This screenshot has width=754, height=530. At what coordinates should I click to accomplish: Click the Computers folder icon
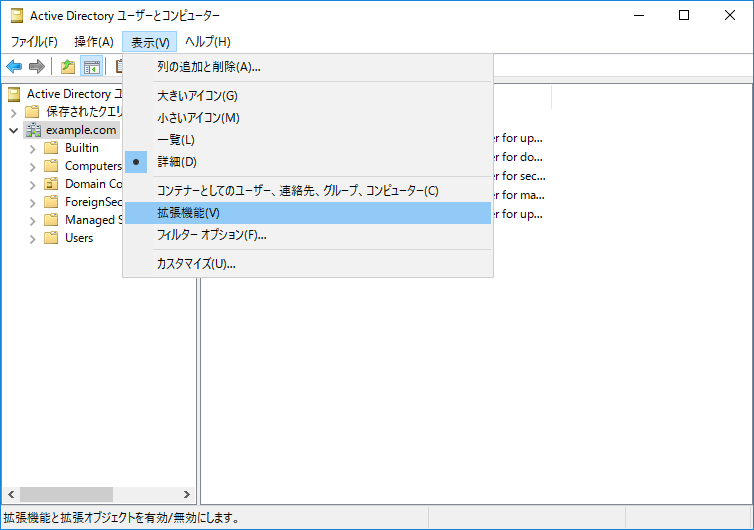pyautogui.click(x=51, y=166)
